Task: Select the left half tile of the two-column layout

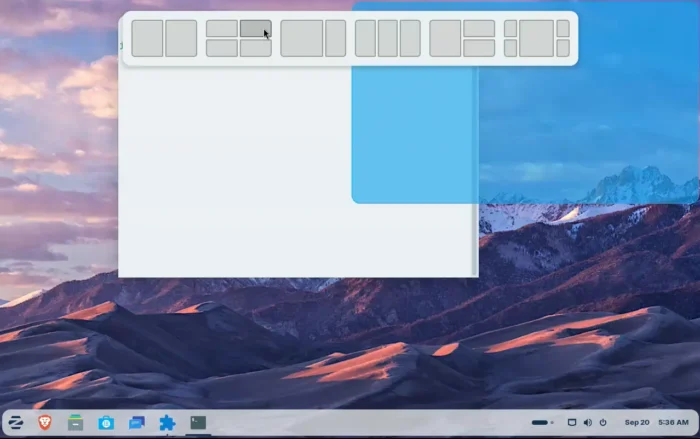Action: tap(147, 38)
